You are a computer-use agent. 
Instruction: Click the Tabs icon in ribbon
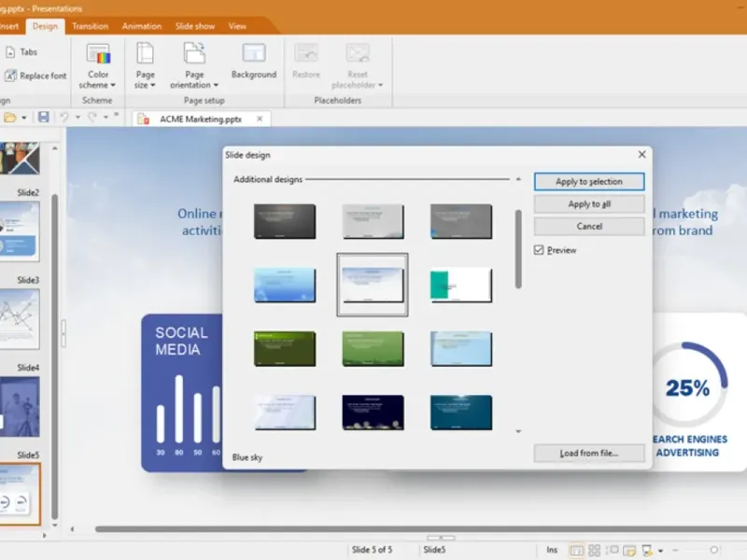[10, 52]
